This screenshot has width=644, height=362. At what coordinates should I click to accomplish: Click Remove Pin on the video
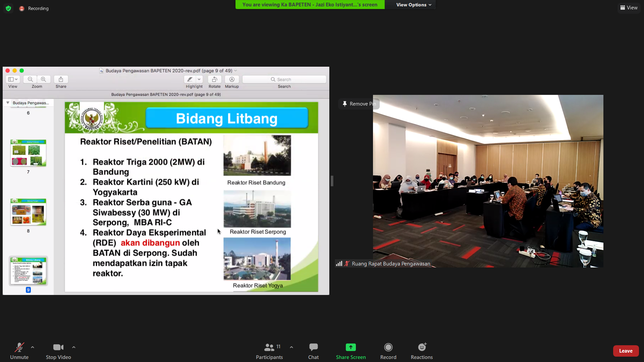coord(359,104)
